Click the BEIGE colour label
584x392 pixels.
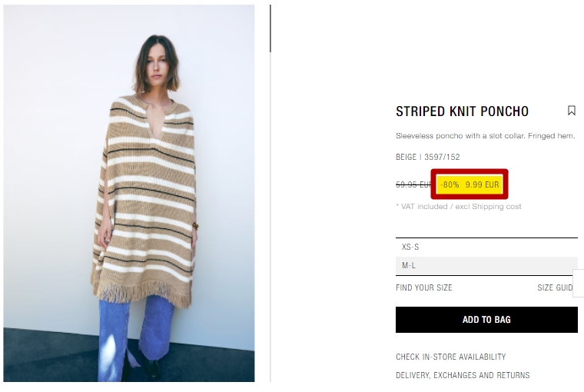click(406, 157)
